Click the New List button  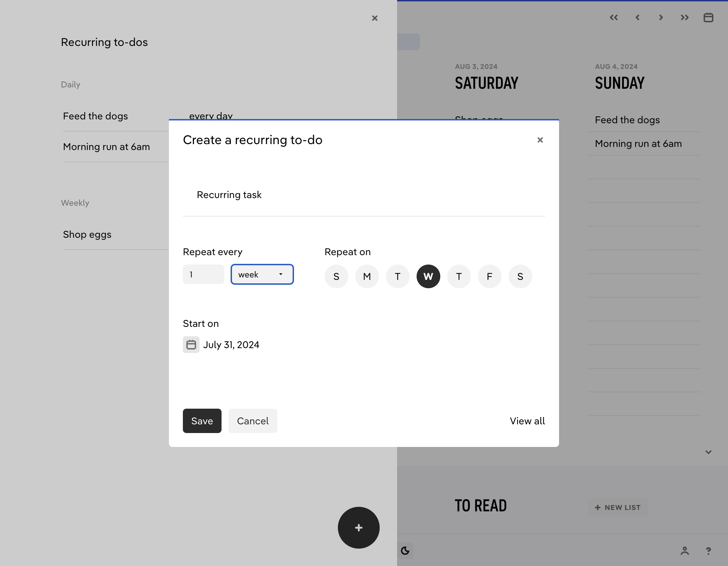618,508
